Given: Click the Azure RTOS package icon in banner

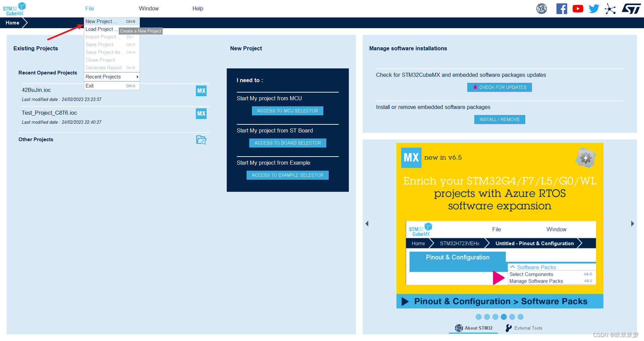Looking at the screenshot, I should [x=586, y=158].
